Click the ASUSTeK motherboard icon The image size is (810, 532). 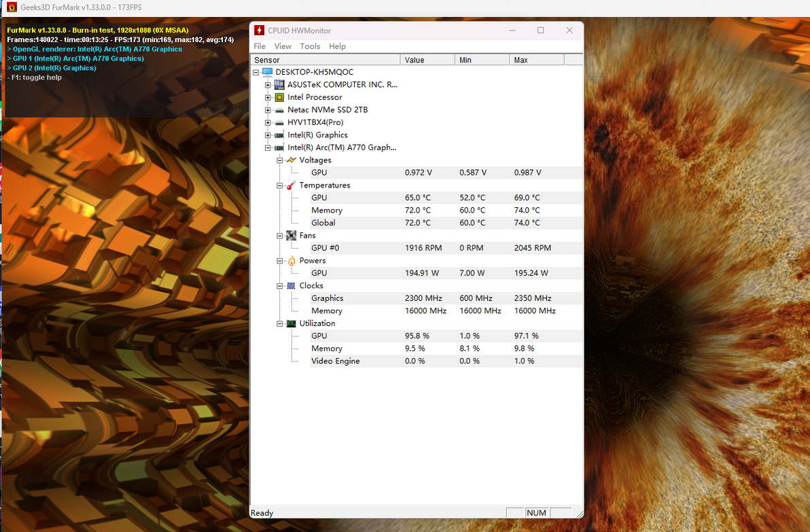coord(279,84)
